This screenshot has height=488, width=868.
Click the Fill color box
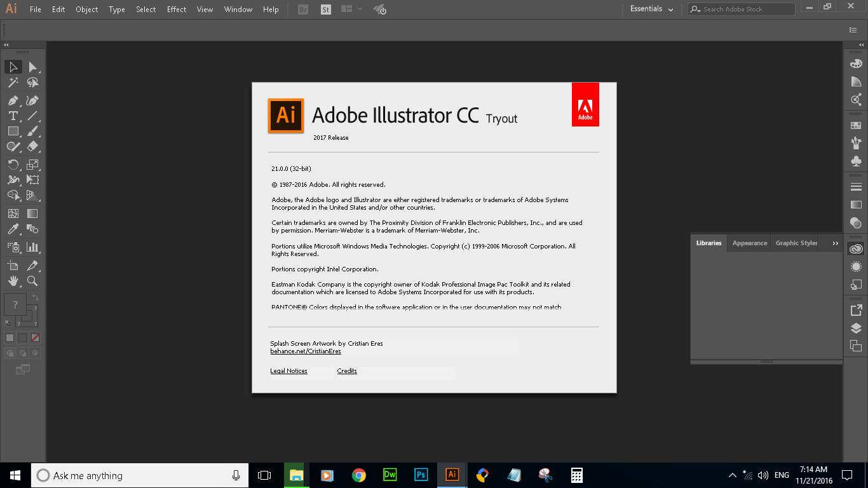pyautogui.click(x=15, y=304)
